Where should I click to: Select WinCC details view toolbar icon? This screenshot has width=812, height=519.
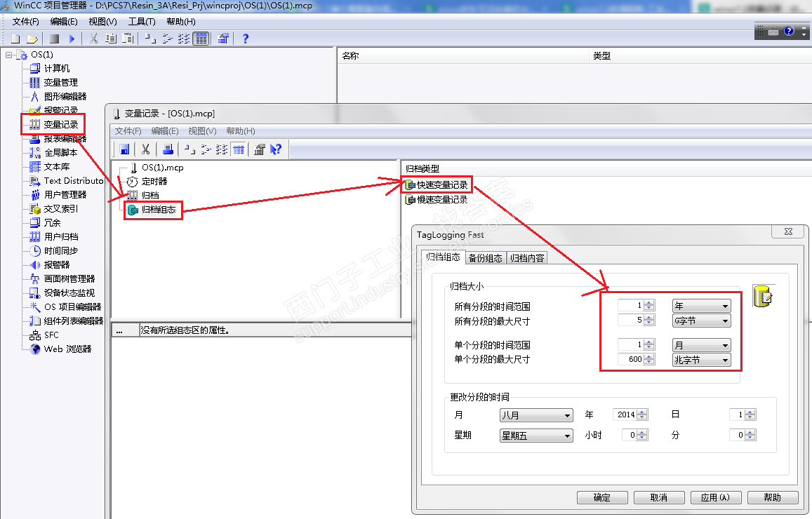click(201, 39)
